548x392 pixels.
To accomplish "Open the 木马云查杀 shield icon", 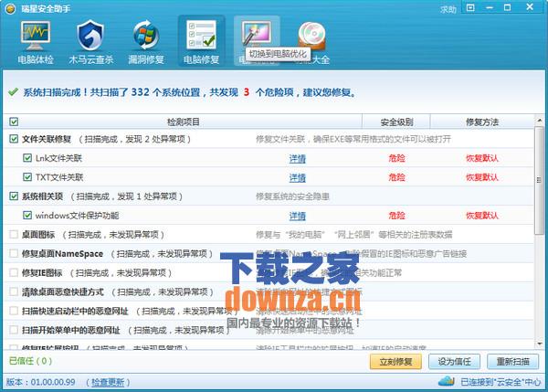I will tap(90, 36).
